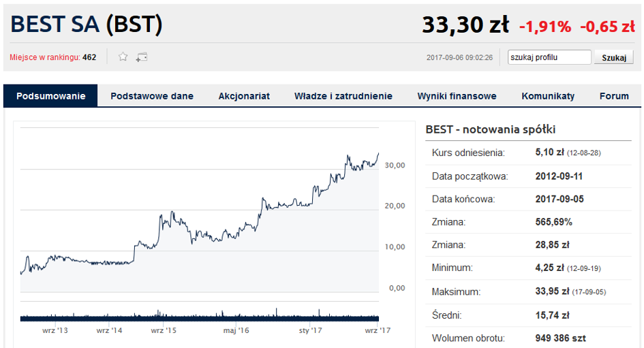The width and height of the screenshot is (644, 348).
Task: Switch to the Podstawowe dane tab
Action: tap(152, 96)
